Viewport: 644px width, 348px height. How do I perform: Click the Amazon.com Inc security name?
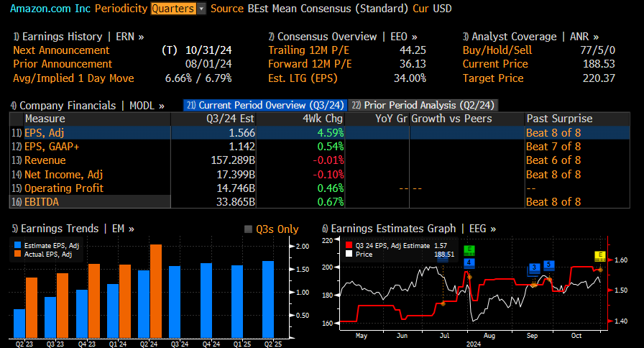pyautogui.click(x=50, y=9)
